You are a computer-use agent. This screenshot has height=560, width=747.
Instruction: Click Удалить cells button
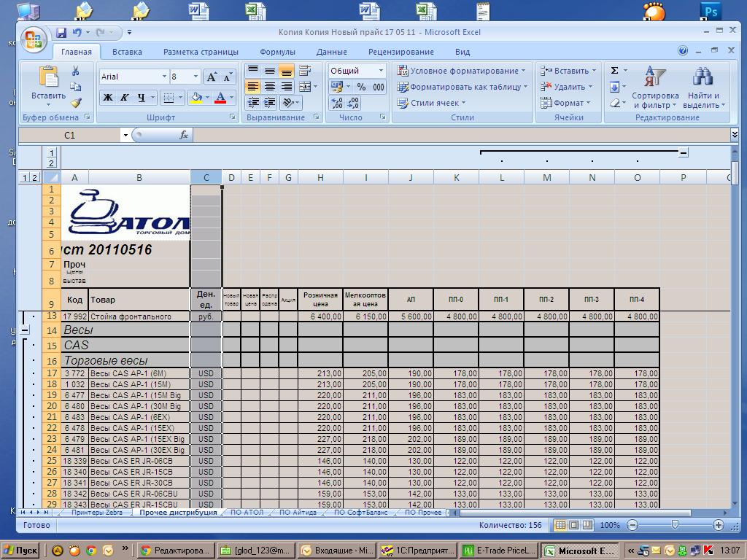pyautogui.click(x=566, y=87)
